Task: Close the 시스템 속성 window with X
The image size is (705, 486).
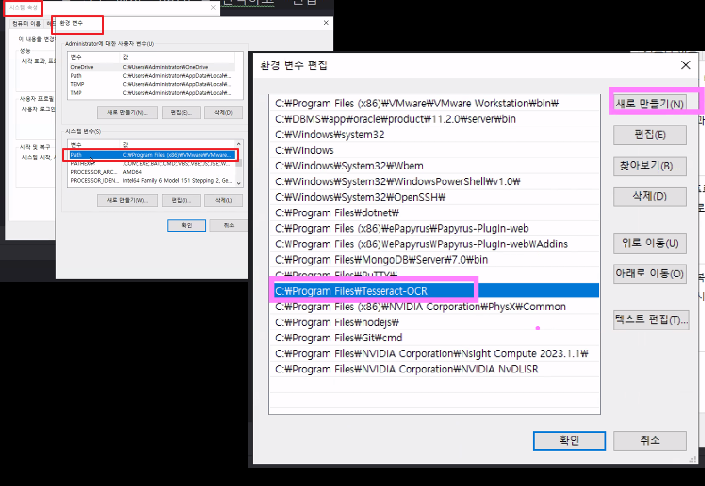Action: [x=213, y=7]
